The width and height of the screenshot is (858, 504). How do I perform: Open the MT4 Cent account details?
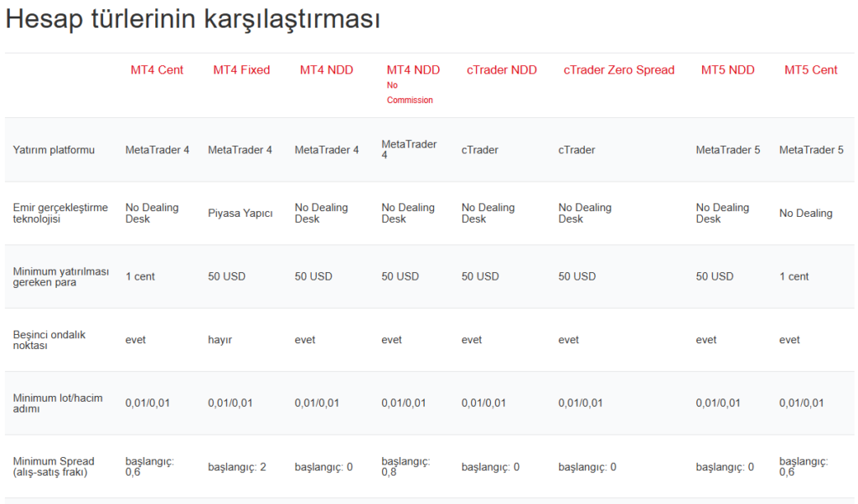click(157, 69)
